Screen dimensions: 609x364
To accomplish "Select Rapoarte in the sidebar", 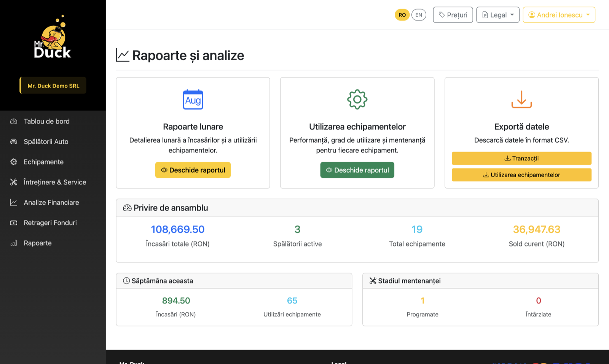I will point(53,243).
